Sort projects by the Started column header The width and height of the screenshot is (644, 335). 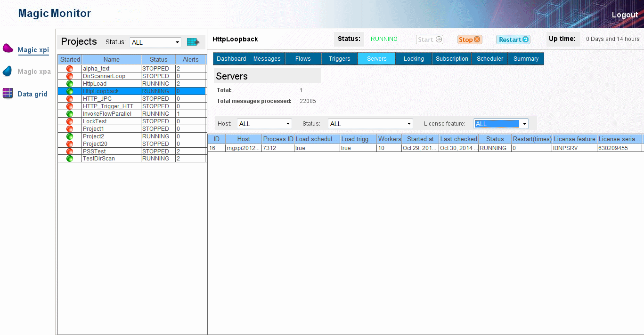(70, 60)
